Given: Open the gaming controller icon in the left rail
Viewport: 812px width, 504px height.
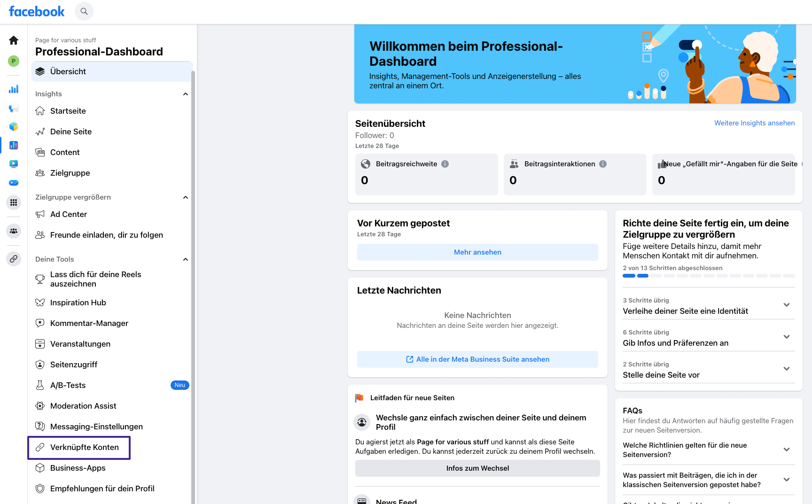Looking at the screenshot, I should tap(14, 183).
